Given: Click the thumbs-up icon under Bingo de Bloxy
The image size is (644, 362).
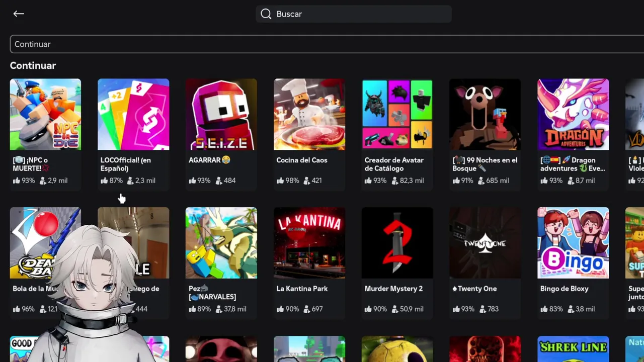Looking at the screenshot, I should (x=544, y=309).
